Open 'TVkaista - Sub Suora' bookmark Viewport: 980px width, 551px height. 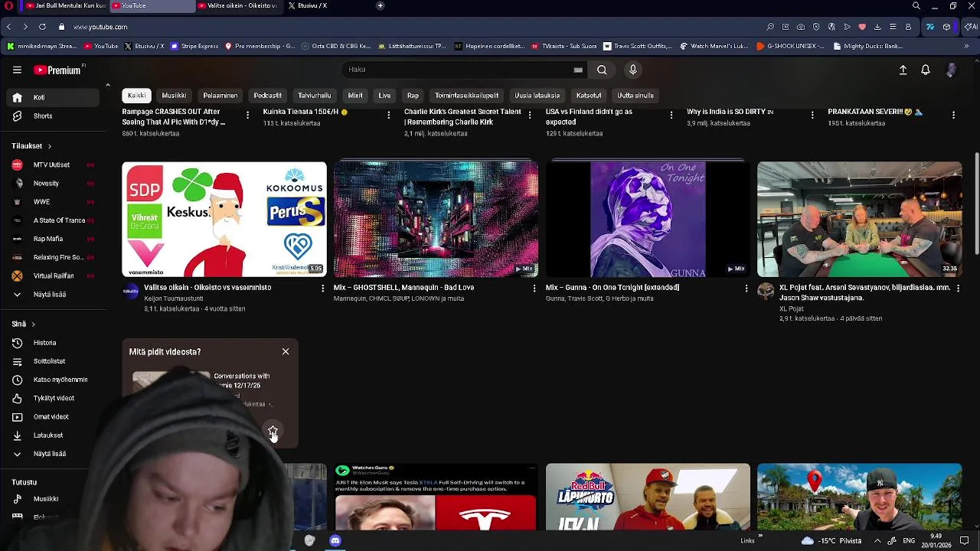(563, 46)
